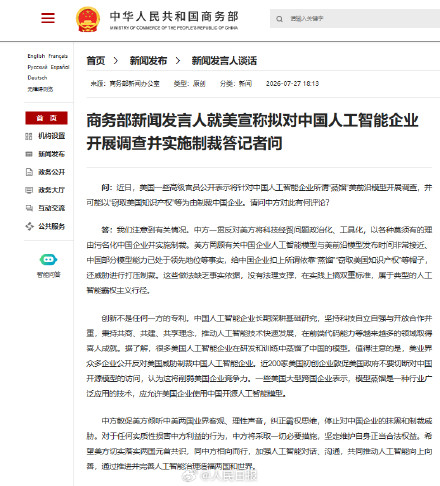Switch to Español language

pyautogui.click(x=60, y=67)
